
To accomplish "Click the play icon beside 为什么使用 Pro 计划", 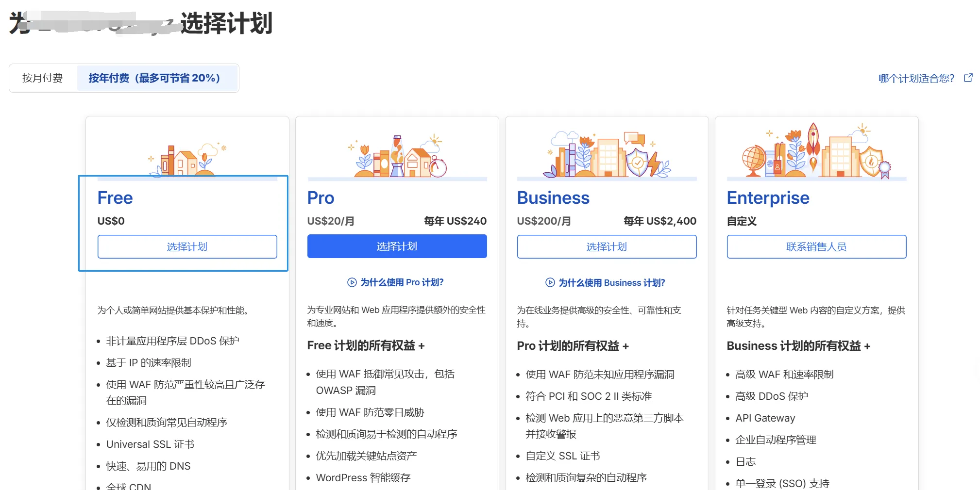I will 352,282.
